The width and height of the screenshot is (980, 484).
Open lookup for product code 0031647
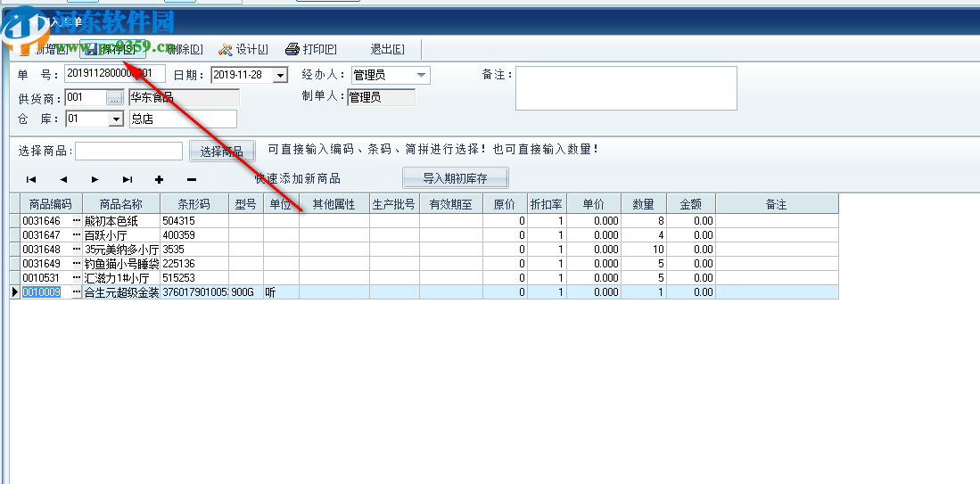tap(77, 234)
